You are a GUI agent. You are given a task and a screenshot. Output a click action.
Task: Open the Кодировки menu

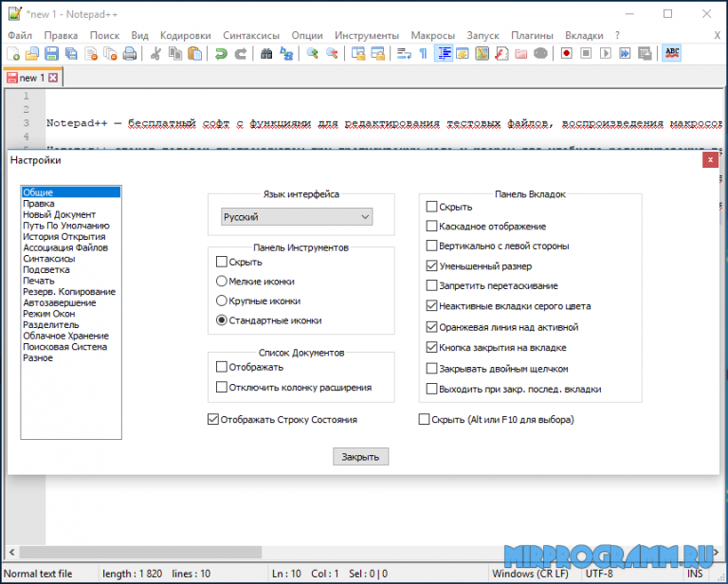coord(185,35)
